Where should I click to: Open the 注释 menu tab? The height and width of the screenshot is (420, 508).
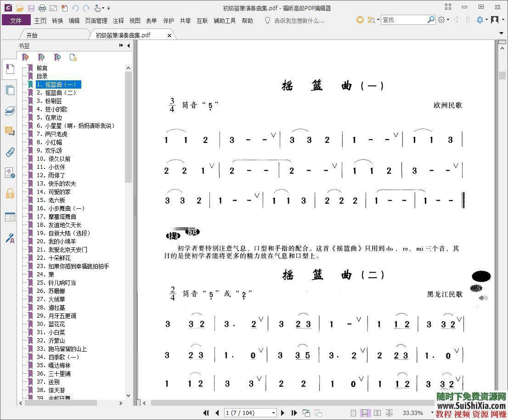[118, 20]
